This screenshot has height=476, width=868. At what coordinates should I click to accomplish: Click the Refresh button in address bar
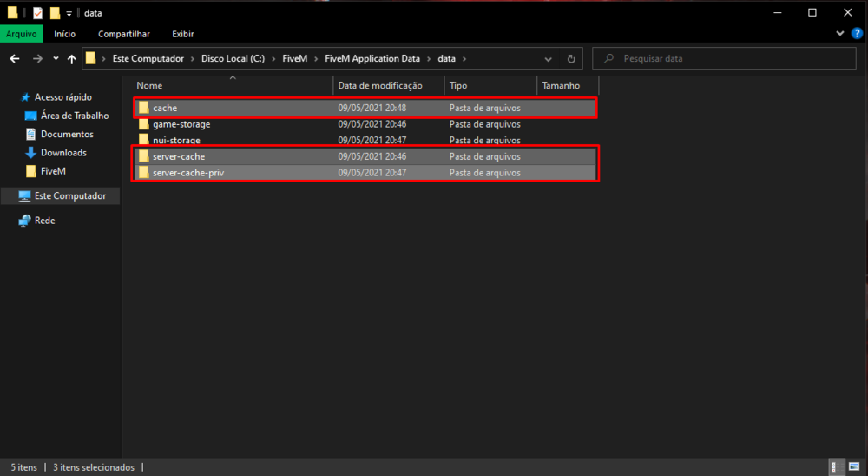[x=571, y=59]
